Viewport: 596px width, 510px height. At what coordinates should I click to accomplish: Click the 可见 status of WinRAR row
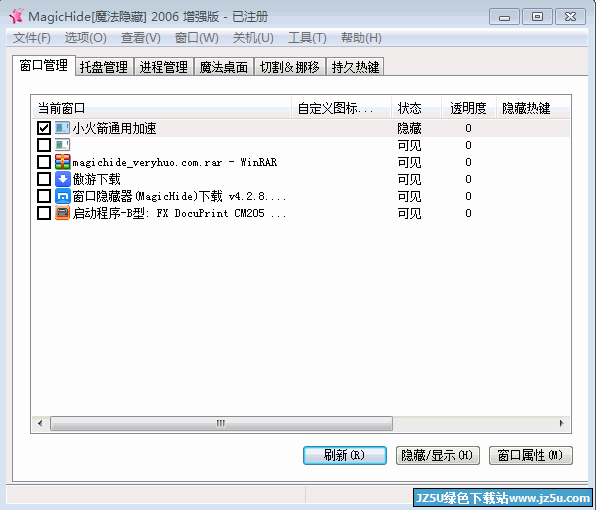(409, 162)
